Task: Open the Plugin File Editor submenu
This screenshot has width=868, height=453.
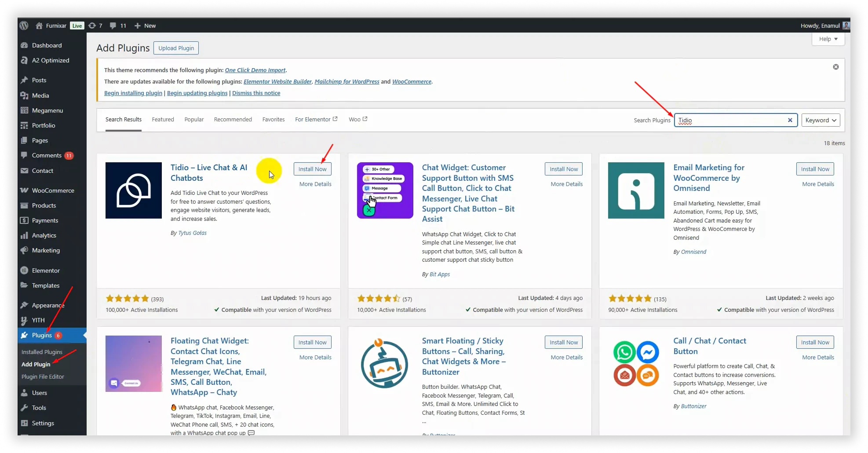Action: pos(43,376)
